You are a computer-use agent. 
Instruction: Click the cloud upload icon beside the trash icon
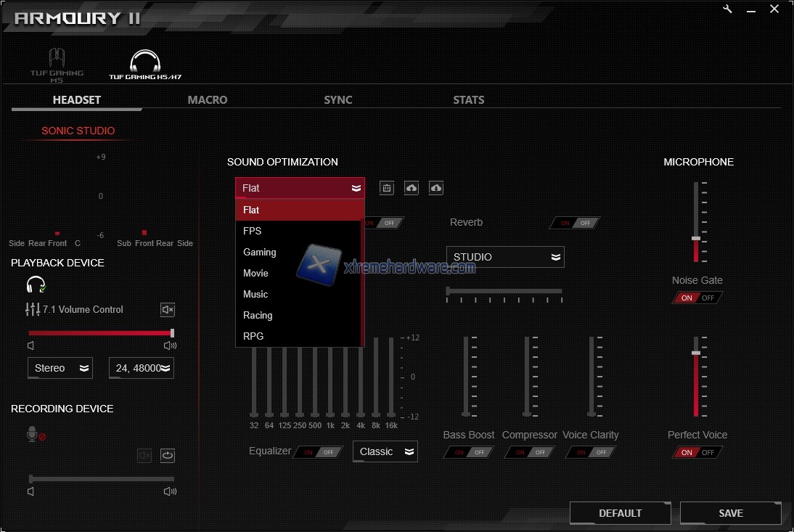click(x=412, y=188)
